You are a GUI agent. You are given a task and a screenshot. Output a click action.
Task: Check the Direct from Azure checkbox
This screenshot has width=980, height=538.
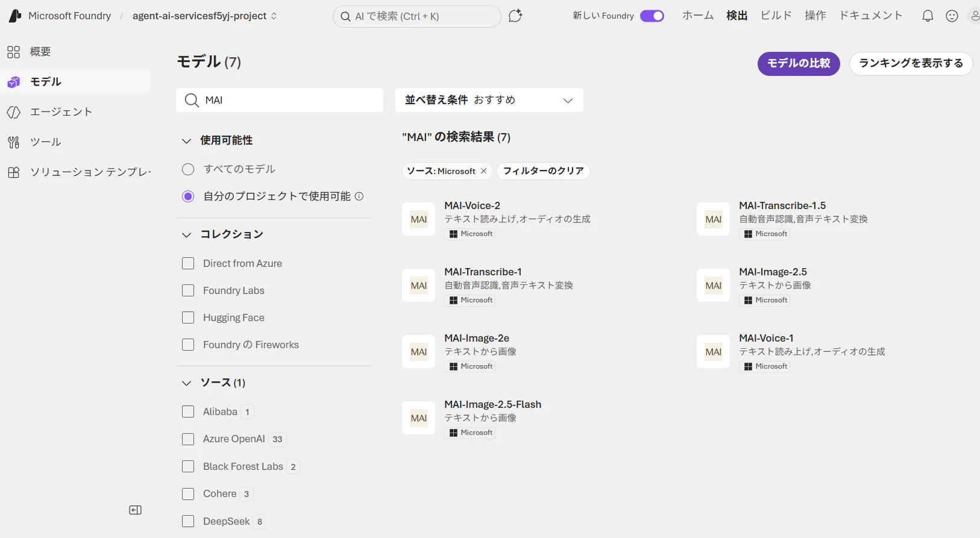pos(188,264)
